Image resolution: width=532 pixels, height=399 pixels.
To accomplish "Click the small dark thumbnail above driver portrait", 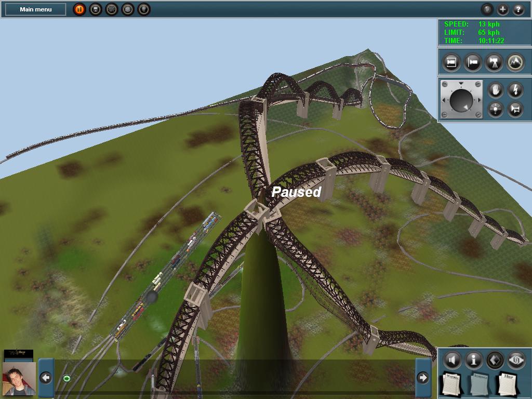I will 19,355.
